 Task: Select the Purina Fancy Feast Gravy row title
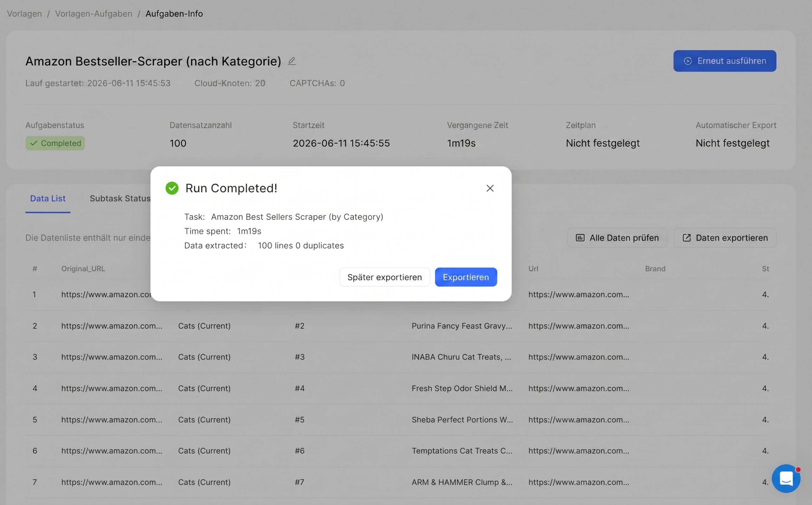click(462, 326)
